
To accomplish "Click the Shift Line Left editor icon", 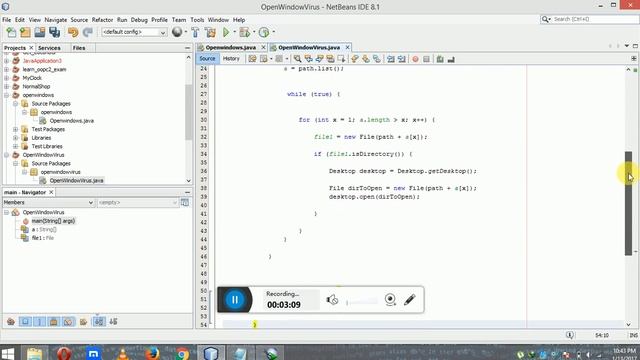I will point(391,59).
